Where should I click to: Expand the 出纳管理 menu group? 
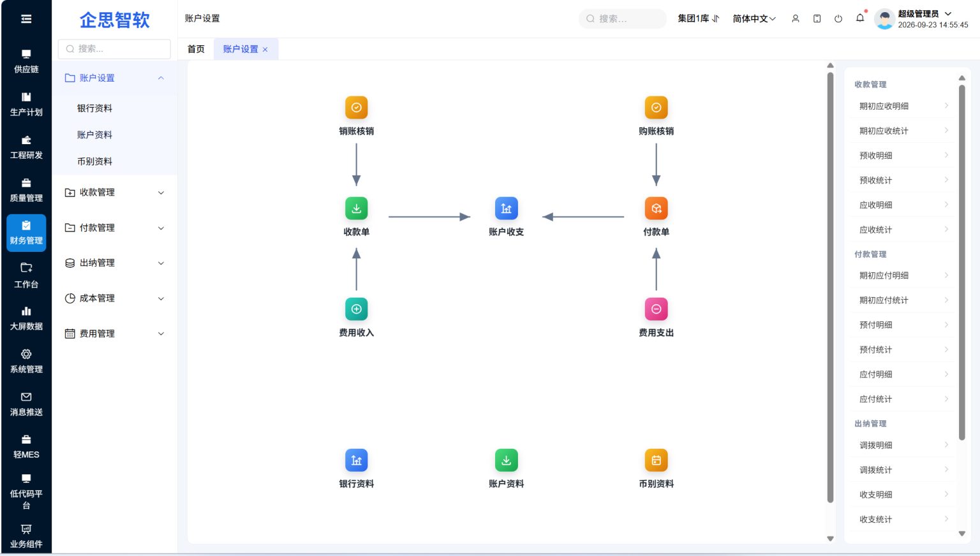[x=115, y=263]
